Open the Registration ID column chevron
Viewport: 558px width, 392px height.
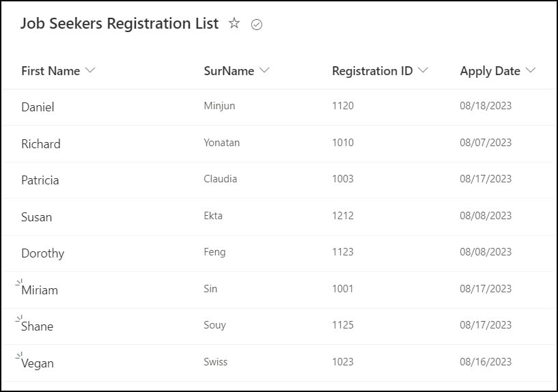423,70
